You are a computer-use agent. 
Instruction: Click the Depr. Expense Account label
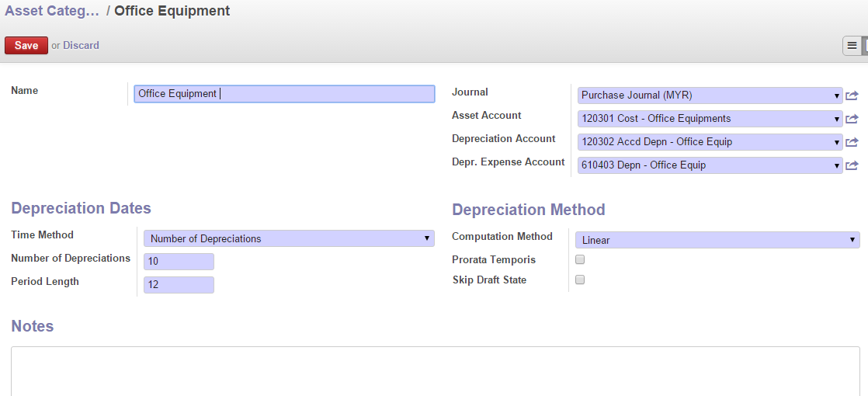509,162
